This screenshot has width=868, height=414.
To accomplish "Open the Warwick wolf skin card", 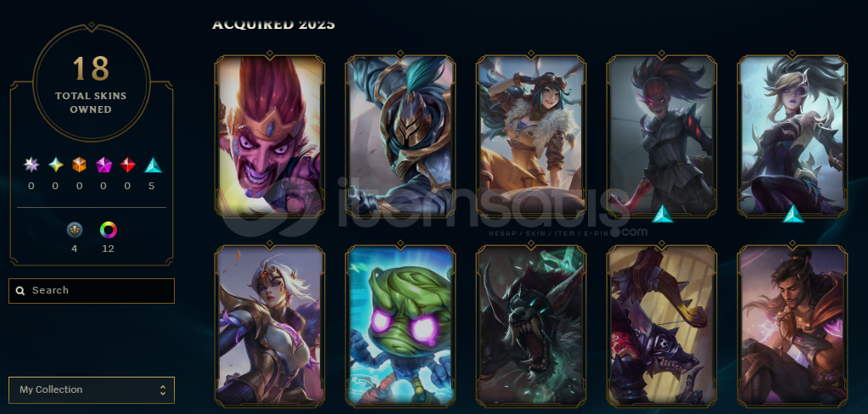I will click(x=531, y=326).
